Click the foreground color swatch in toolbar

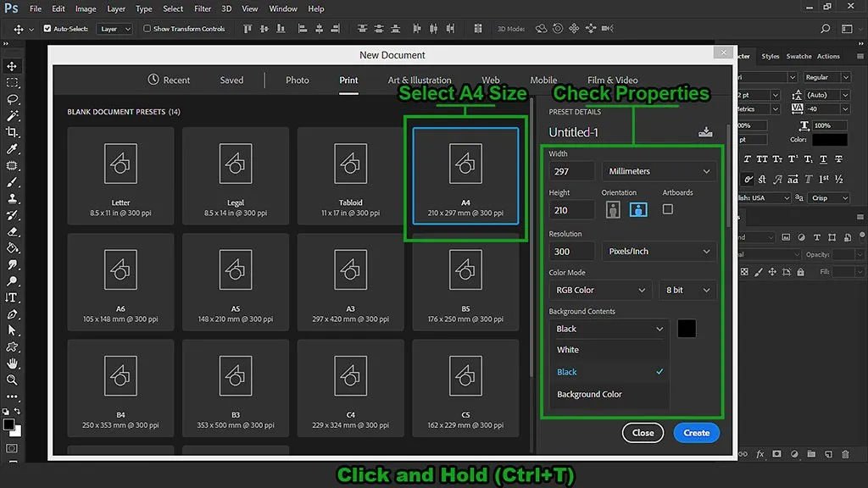[8, 425]
